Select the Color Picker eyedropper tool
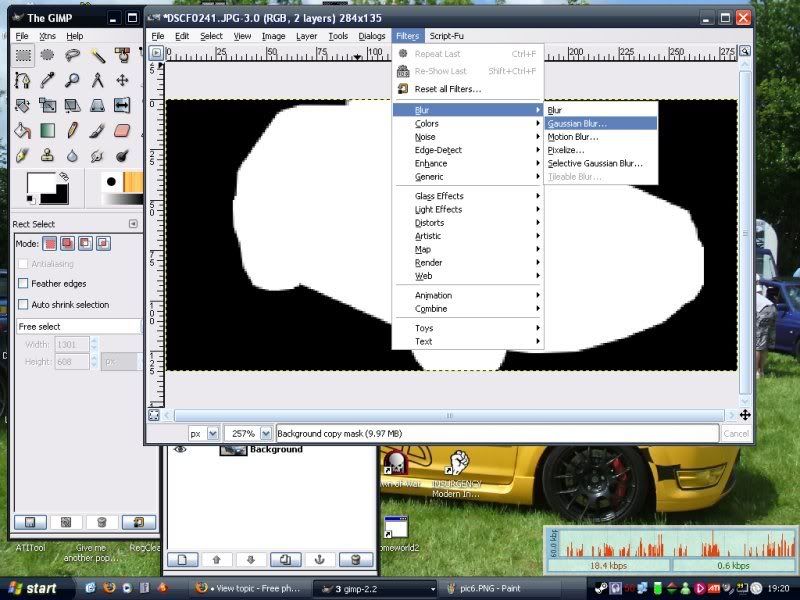 (47, 80)
